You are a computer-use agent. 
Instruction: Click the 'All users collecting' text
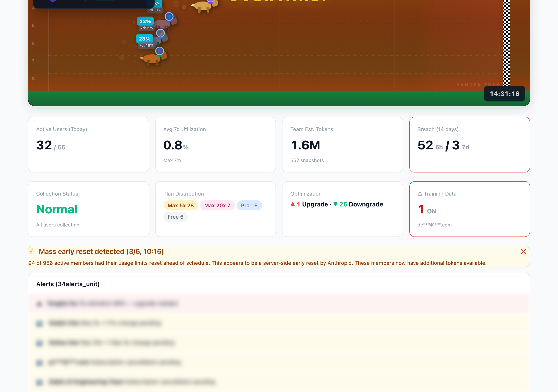click(x=58, y=225)
